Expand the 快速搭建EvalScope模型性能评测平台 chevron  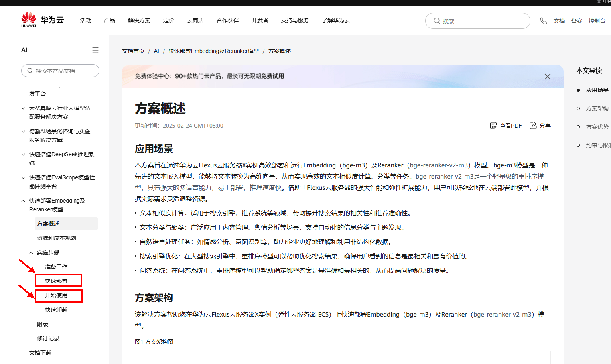[23, 177]
